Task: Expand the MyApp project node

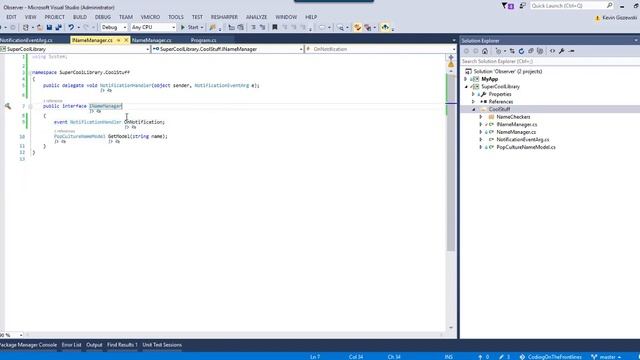Action: coord(466,79)
